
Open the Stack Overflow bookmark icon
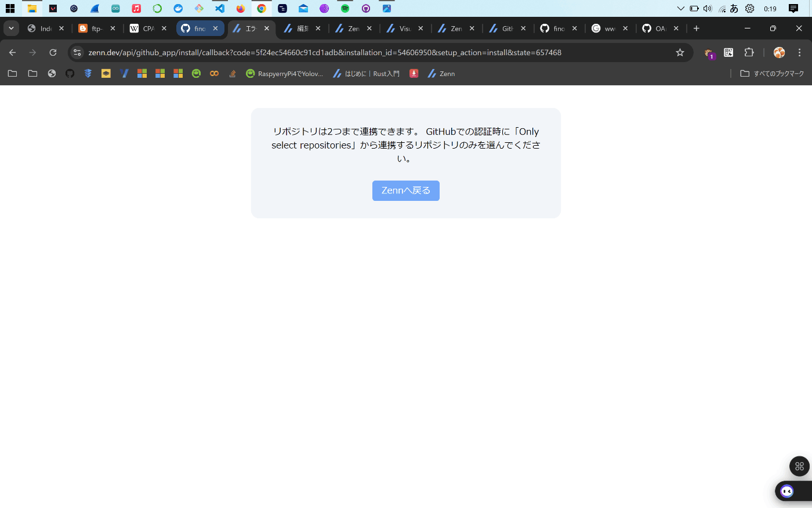pos(233,74)
